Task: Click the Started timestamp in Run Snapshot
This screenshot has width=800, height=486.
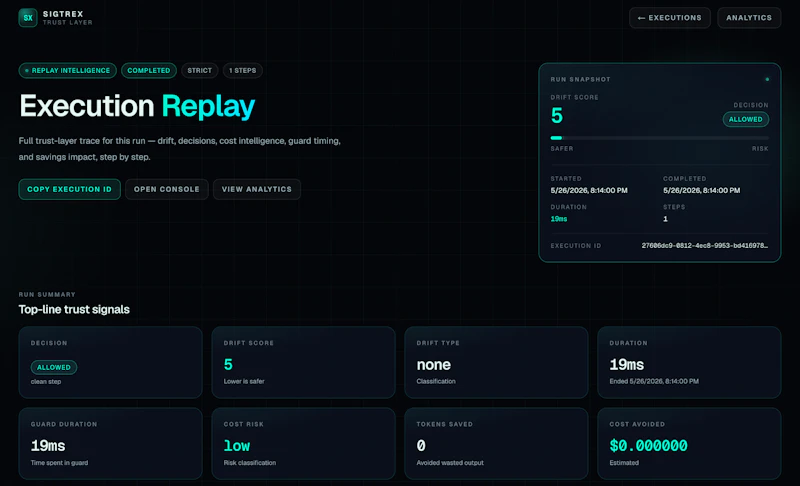Action: 589,190
